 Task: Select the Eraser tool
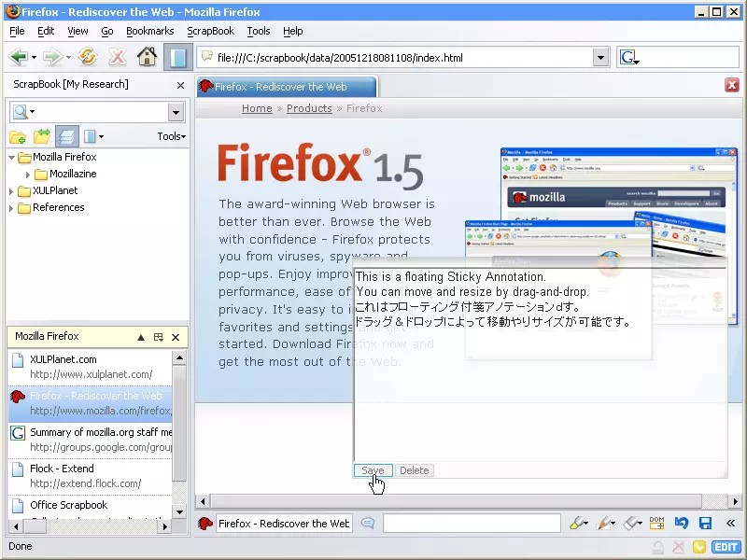pyautogui.click(x=632, y=524)
